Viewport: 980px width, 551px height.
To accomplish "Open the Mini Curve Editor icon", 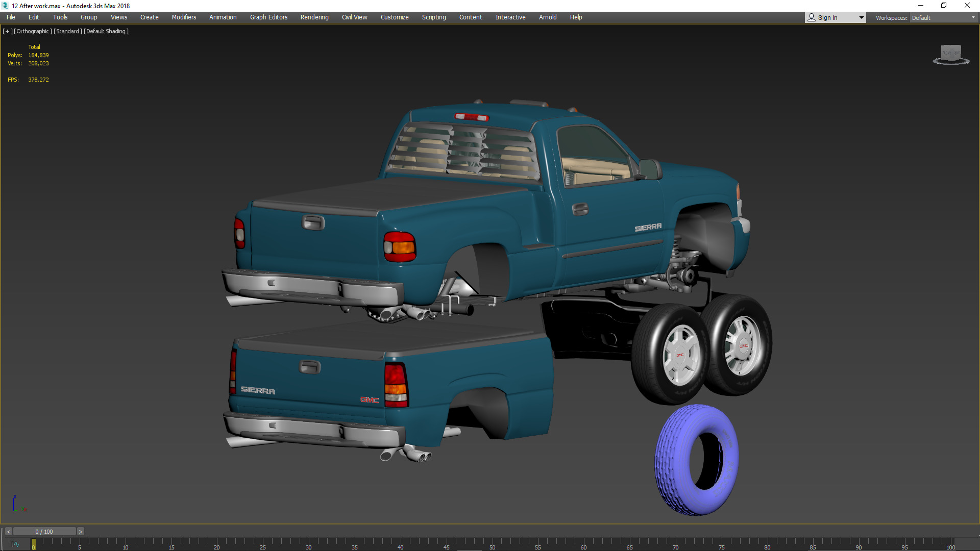I will 15,544.
